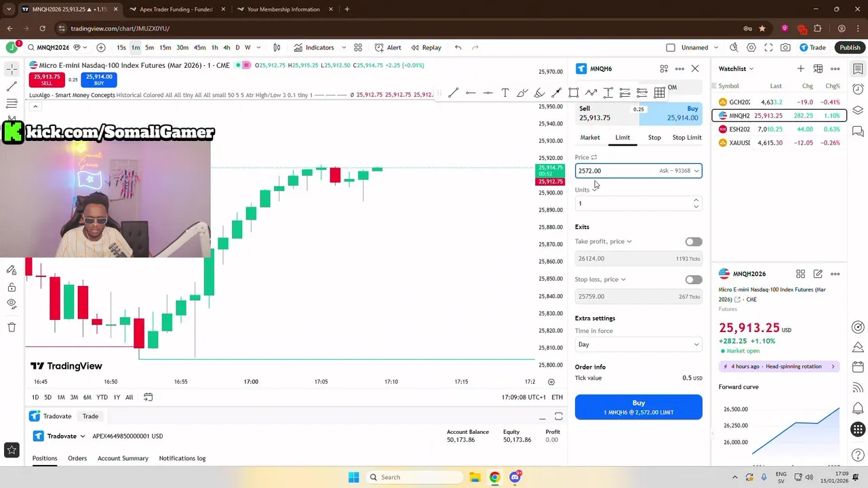Viewport: 868px width, 488px height.
Task: Select the 5m timeframe
Action: [x=150, y=47]
